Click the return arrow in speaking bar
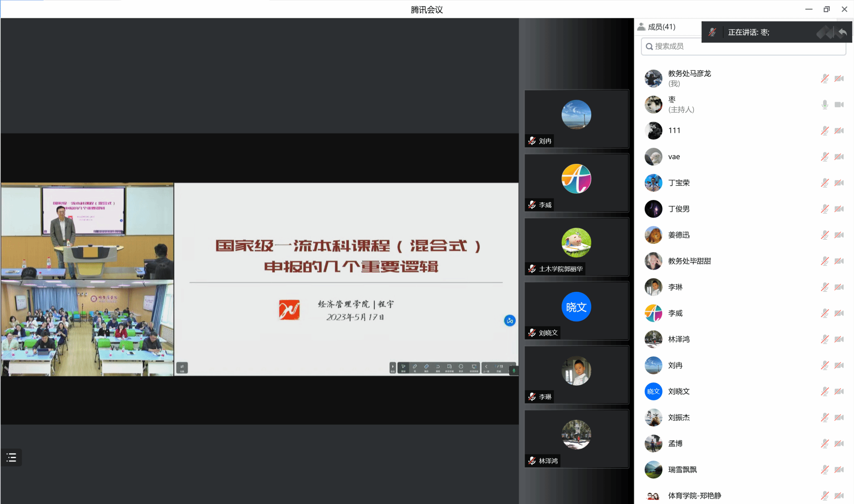 [x=842, y=32]
